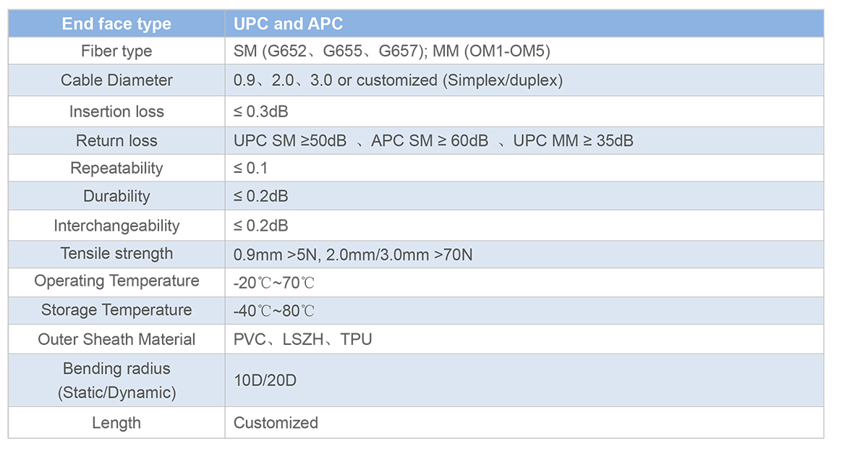Image resolution: width=868 pixels, height=449 pixels.
Task: Click the 'Interchangeability' label
Action: pyautogui.click(x=116, y=226)
